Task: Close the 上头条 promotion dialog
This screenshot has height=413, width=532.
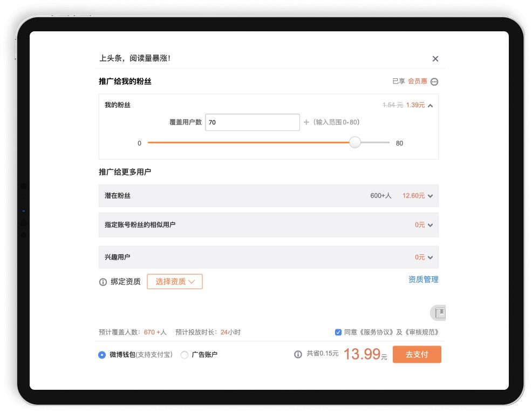Action: [435, 59]
